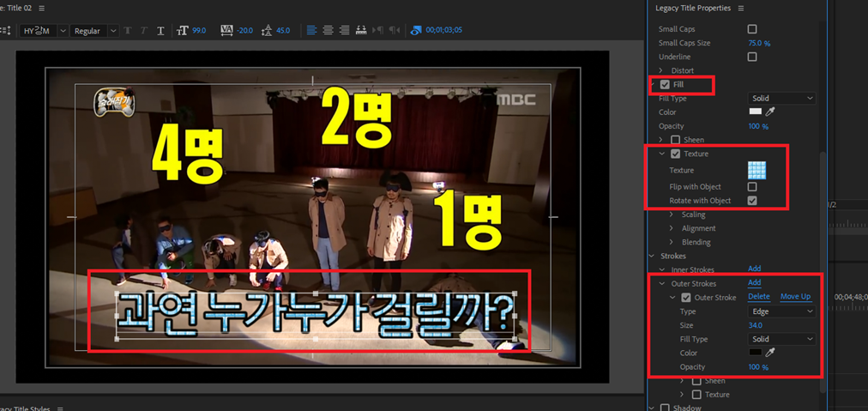Open the Legacy Title Properties panel menu
This screenshot has height=411, width=868.
click(741, 9)
